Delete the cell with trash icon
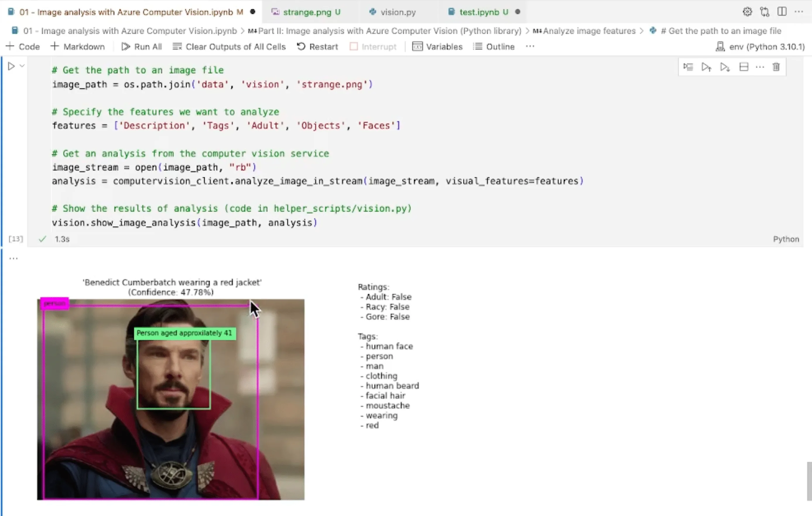 coord(776,67)
